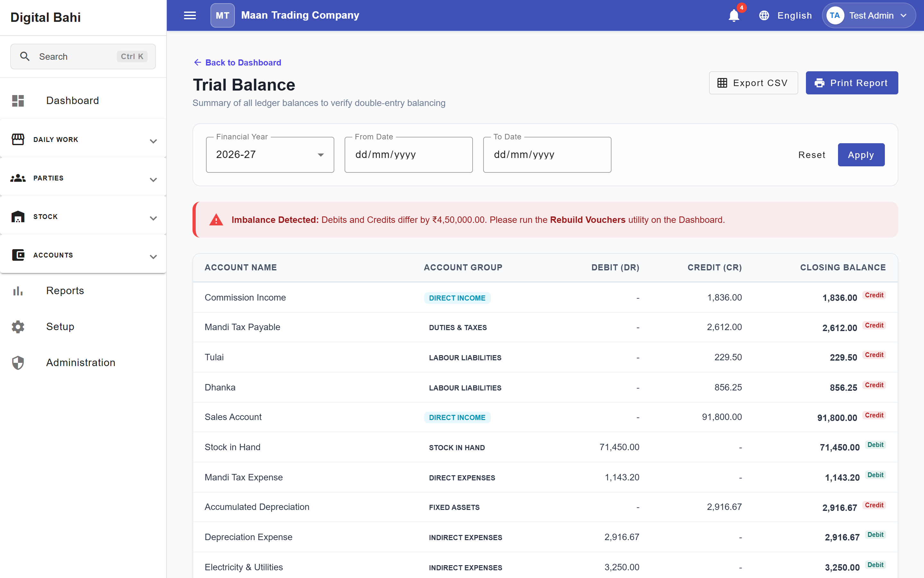Click the imbalance warning triangle icon
The height and width of the screenshot is (578, 924).
pyautogui.click(x=216, y=220)
